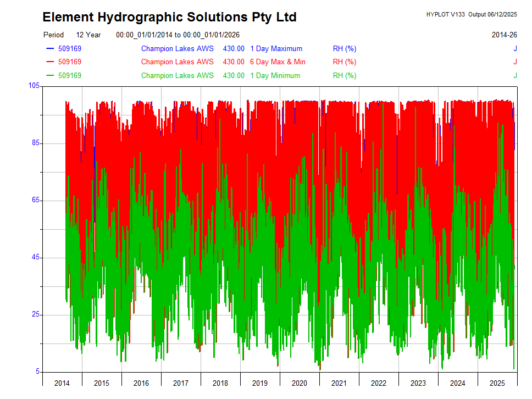Click the 45 value on the y-axis
The height and width of the screenshot is (399, 532).
(x=36, y=258)
